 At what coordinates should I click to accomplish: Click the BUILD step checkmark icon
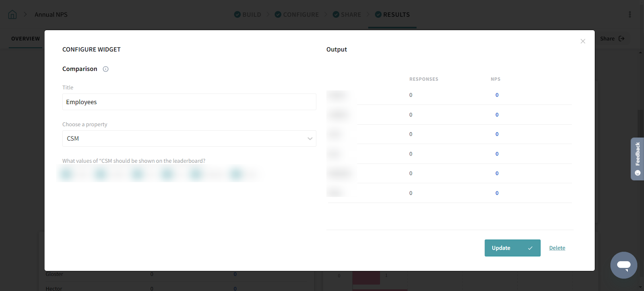(x=237, y=14)
